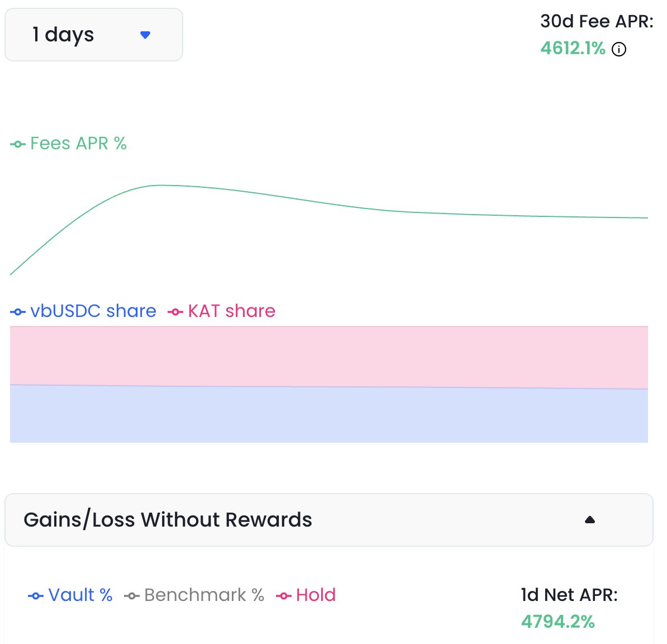Click the blue vbUSDC share area
The height and width of the screenshot is (644, 667).
tap(329, 415)
